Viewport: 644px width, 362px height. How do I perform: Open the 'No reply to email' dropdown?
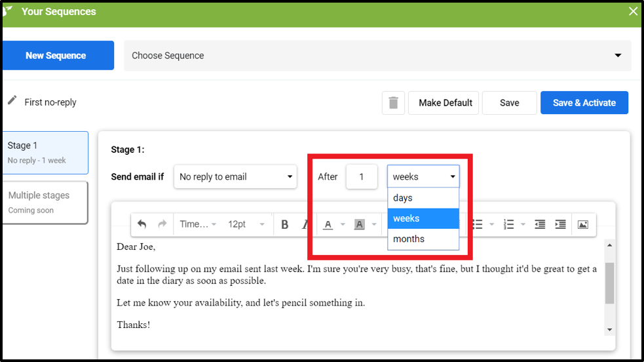click(x=236, y=176)
